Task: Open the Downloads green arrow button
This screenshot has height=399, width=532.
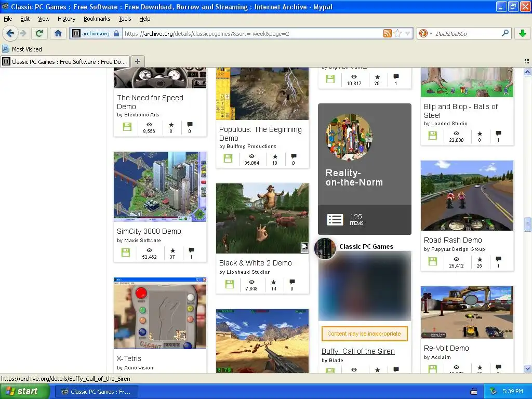Action: click(523, 33)
